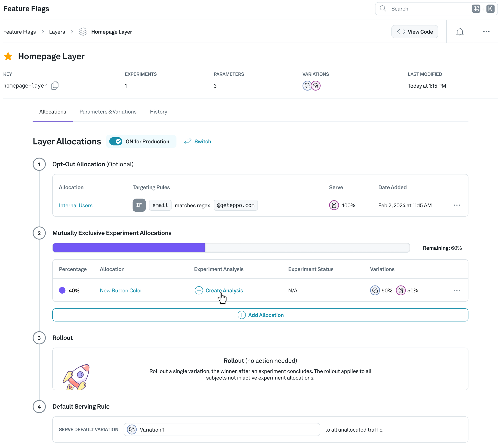Copy the homepage-layer key
The image size is (502, 448).
point(55,86)
